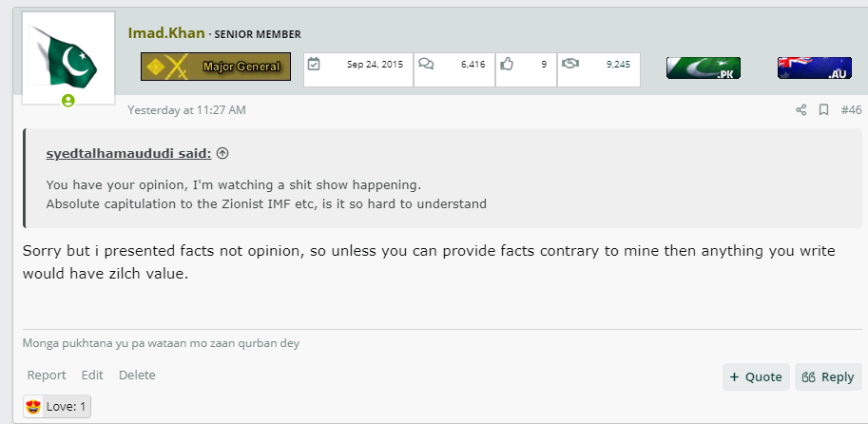Expand the quoted post via the arrow icon

pos(222,154)
